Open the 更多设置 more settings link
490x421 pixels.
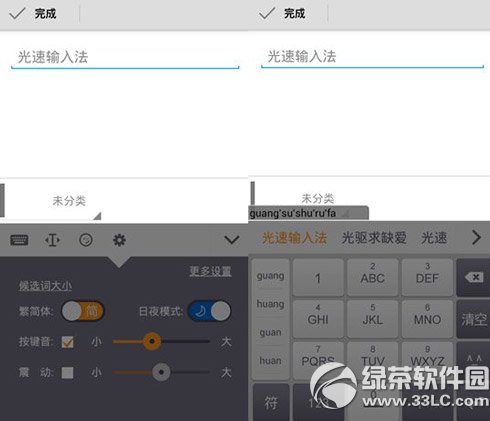(x=210, y=271)
